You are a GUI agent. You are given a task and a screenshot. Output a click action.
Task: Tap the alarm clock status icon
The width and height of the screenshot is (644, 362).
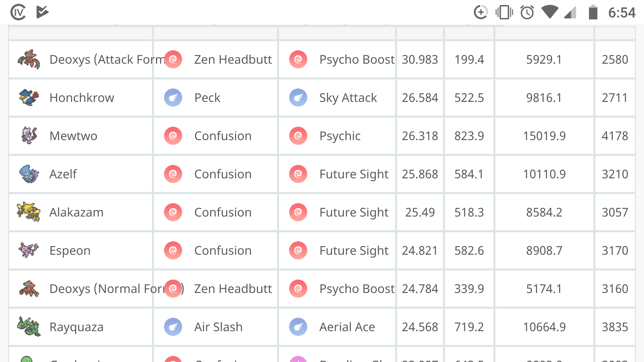[x=527, y=12]
